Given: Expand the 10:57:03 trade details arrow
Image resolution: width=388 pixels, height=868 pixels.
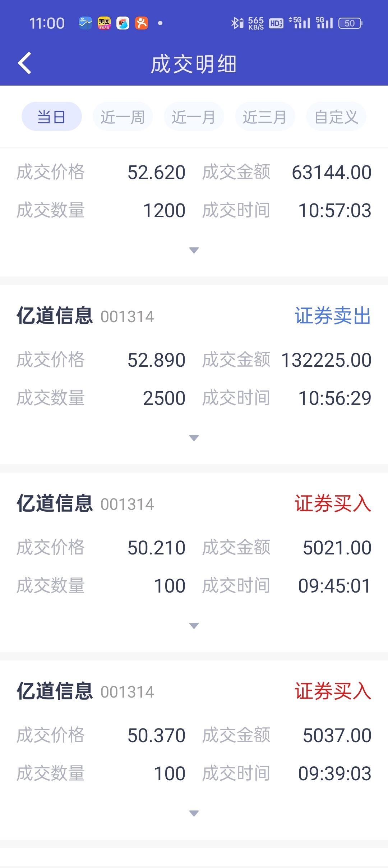Looking at the screenshot, I should pos(194,250).
